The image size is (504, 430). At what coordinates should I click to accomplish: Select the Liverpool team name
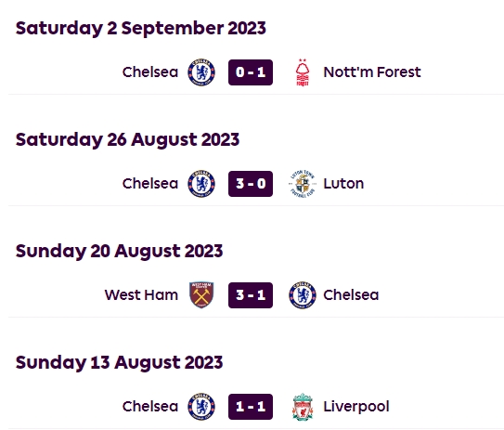pos(356,407)
